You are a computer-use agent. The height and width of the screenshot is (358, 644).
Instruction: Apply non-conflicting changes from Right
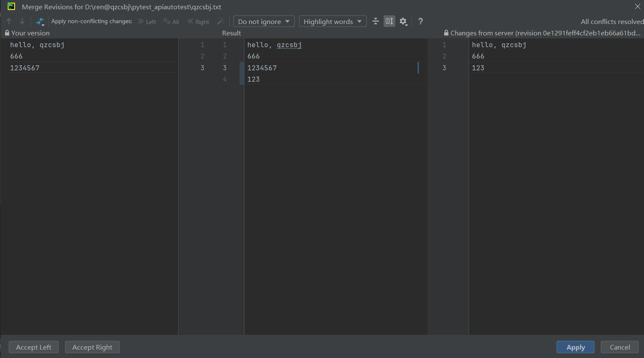[199, 21]
